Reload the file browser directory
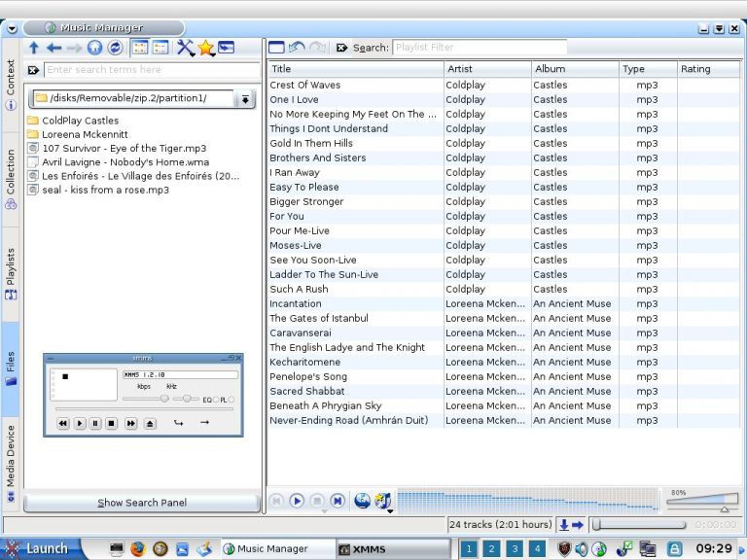Viewport: 747px width, 560px height. (115, 48)
